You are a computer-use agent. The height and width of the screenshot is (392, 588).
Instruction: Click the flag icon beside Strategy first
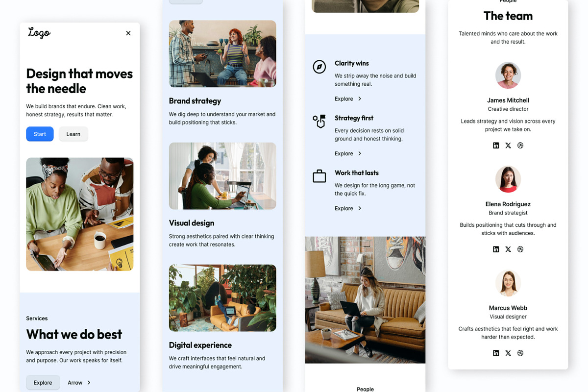319,122
